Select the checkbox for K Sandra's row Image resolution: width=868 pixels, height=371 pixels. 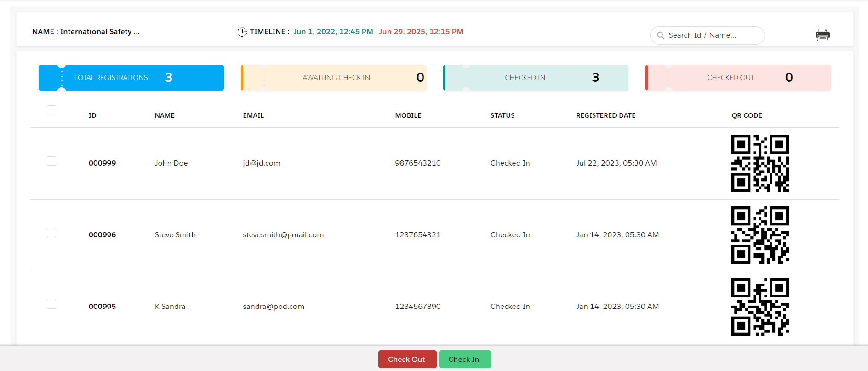click(x=51, y=304)
